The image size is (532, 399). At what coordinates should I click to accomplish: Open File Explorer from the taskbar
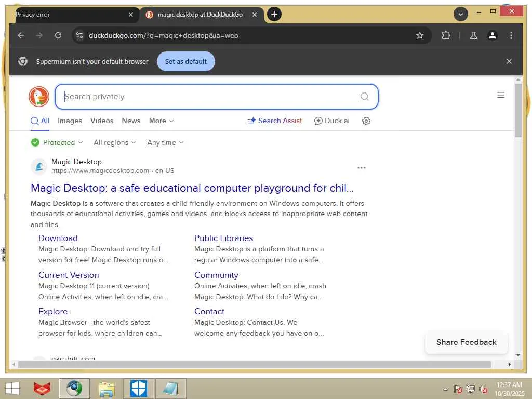[107, 389]
